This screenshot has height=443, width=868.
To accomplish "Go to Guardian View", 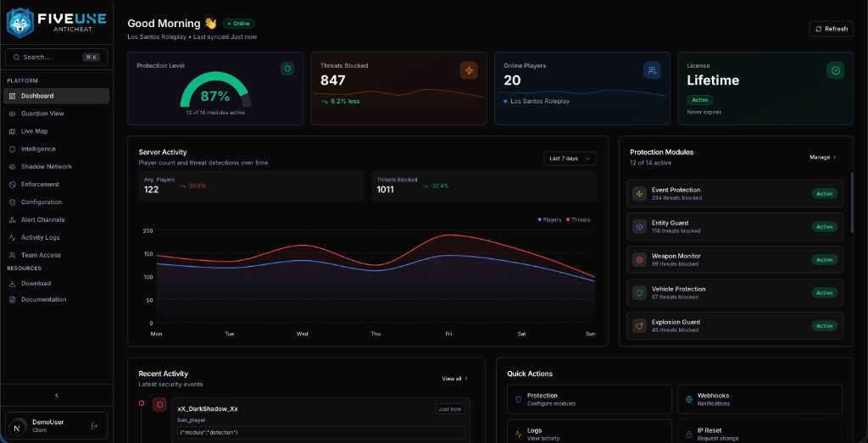I will coord(57,114).
